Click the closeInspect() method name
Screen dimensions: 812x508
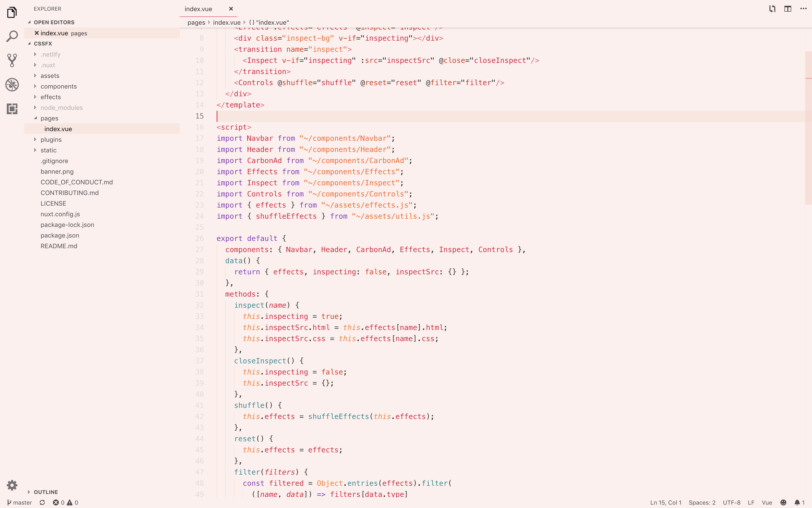coord(260,360)
